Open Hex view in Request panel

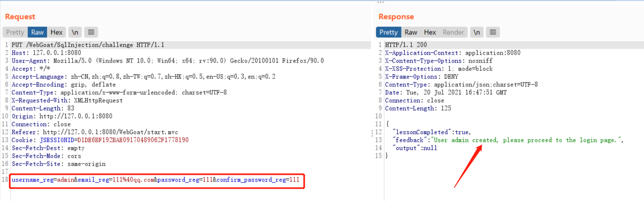click(x=56, y=32)
